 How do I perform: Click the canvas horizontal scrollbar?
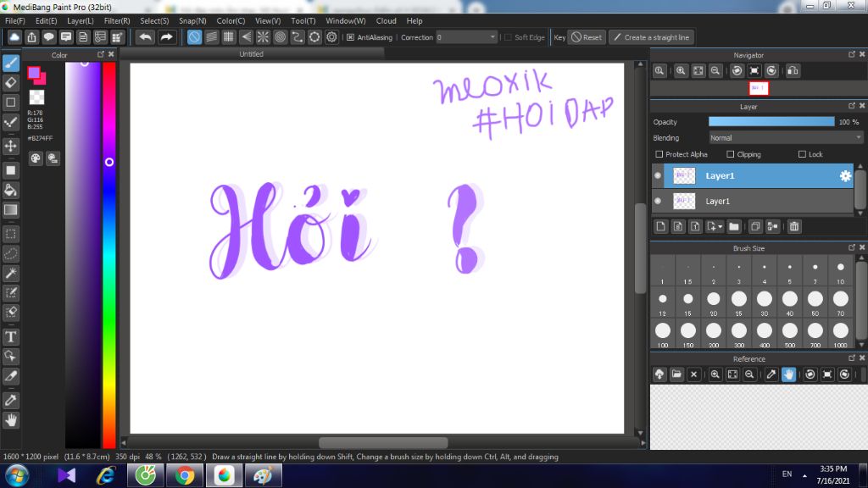tap(383, 442)
